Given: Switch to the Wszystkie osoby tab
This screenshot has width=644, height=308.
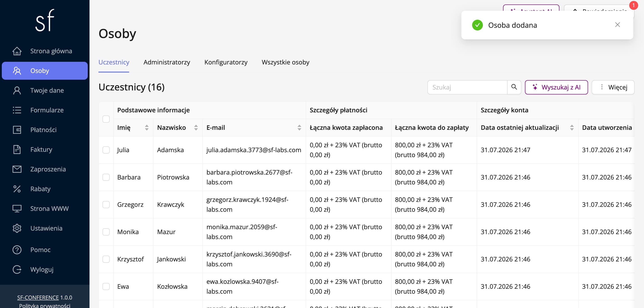Looking at the screenshot, I should pyautogui.click(x=286, y=62).
